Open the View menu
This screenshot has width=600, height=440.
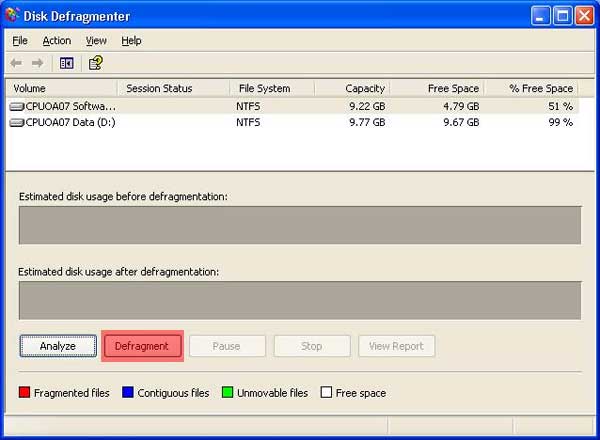click(96, 41)
